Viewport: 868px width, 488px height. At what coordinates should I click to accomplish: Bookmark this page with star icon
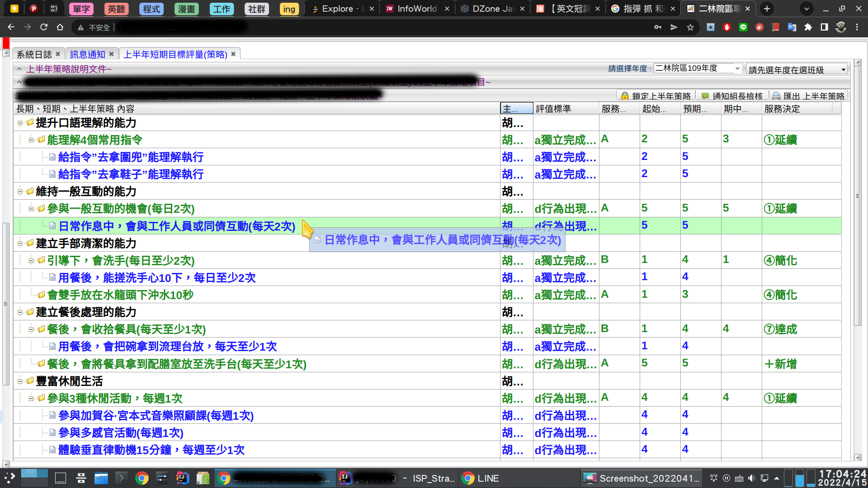click(690, 27)
